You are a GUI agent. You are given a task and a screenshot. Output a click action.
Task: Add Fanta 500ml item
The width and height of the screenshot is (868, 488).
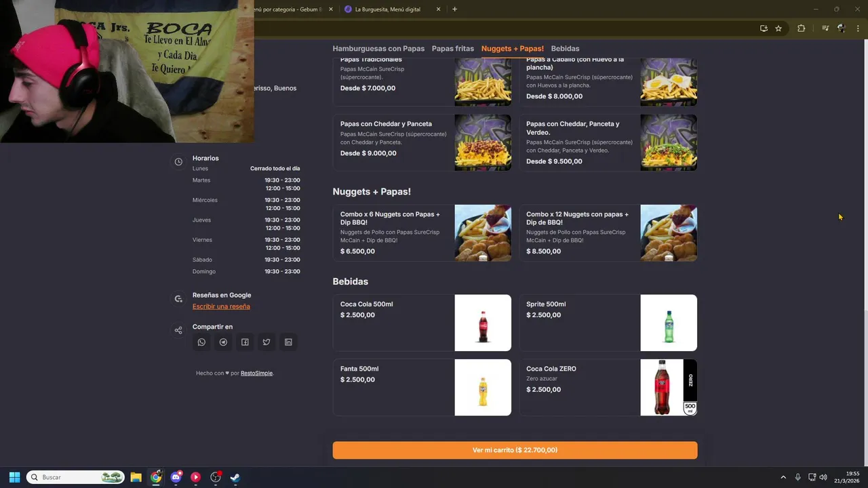[422, 387]
